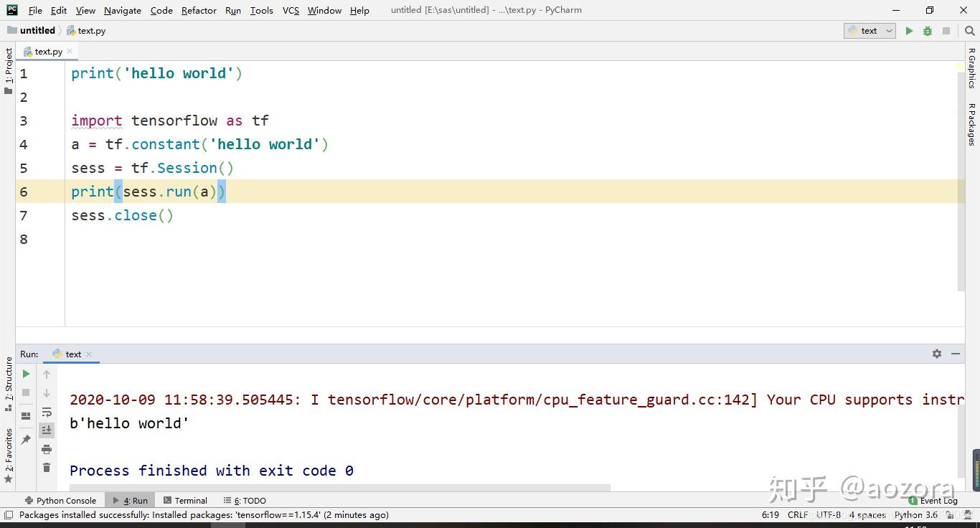Open Run panel settings gear icon
The height and width of the screenshot is (528, 980).
click(x=937, y=354)
